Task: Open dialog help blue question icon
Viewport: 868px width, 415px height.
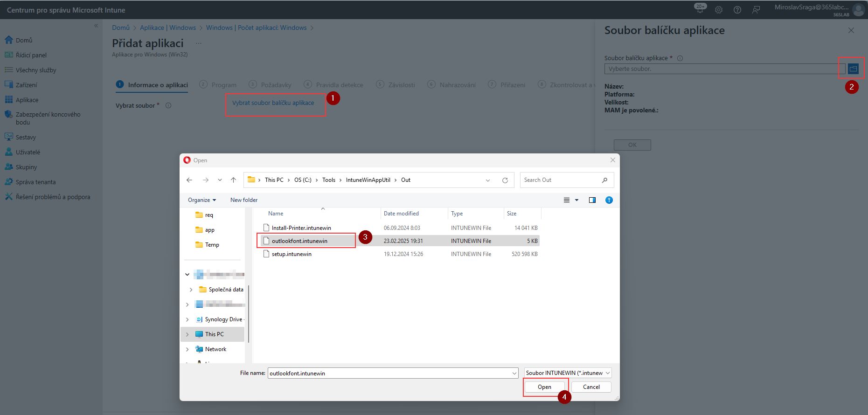Action: [609, 200]
